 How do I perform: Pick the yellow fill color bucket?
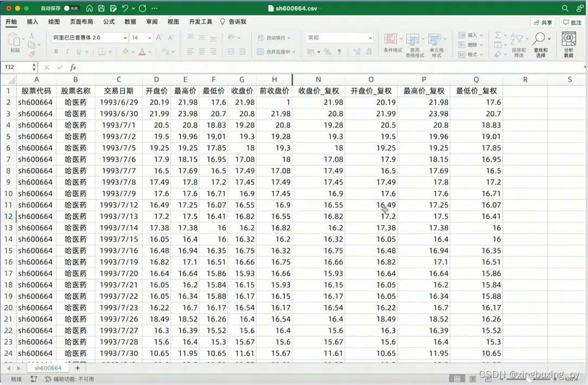click(125, 52)
